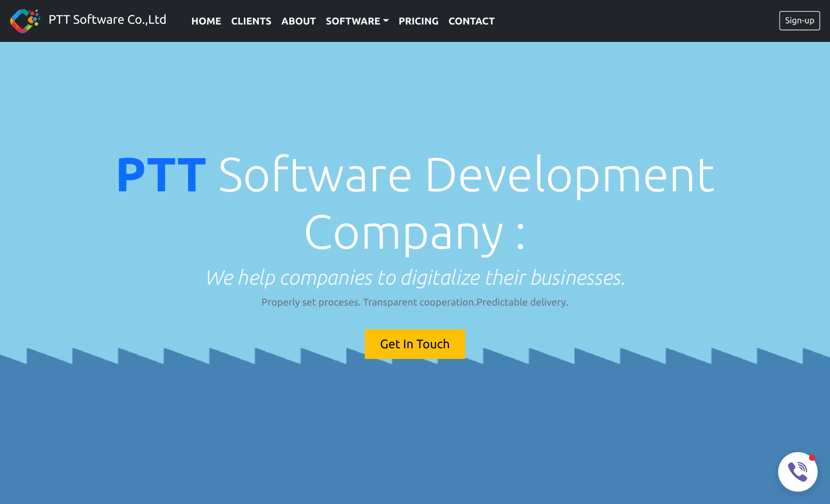
Task: Click the 'Properly set proceses' subtitle text
Action: tap(415, 302)
